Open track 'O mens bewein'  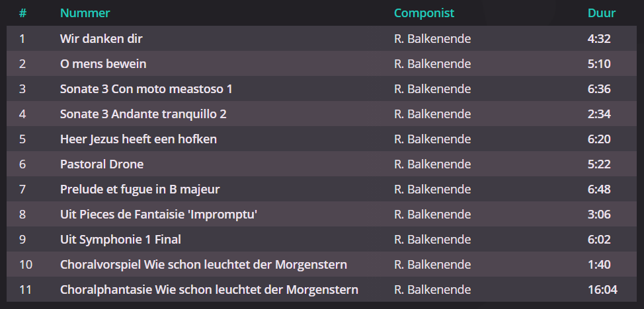(x=321, y=63)
